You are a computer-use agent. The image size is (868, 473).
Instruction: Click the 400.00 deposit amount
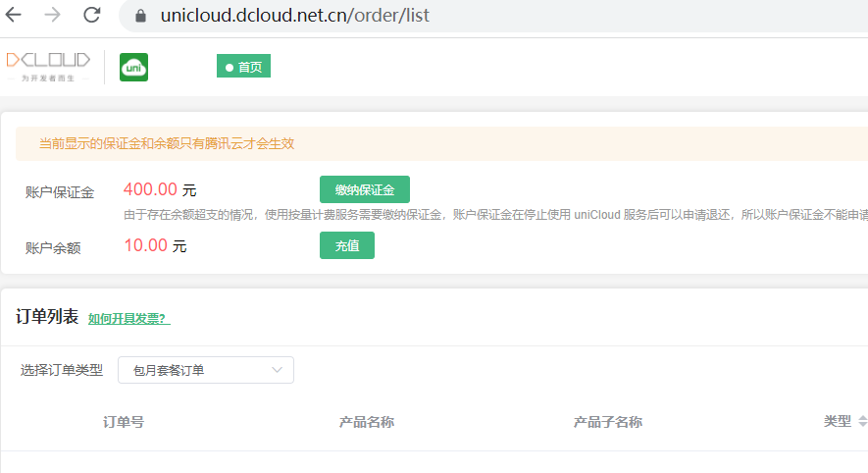click(x=151, y=189)
